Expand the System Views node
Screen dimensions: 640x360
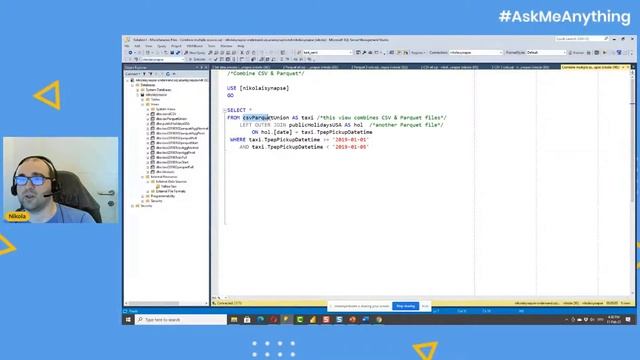tap(147, 109)
